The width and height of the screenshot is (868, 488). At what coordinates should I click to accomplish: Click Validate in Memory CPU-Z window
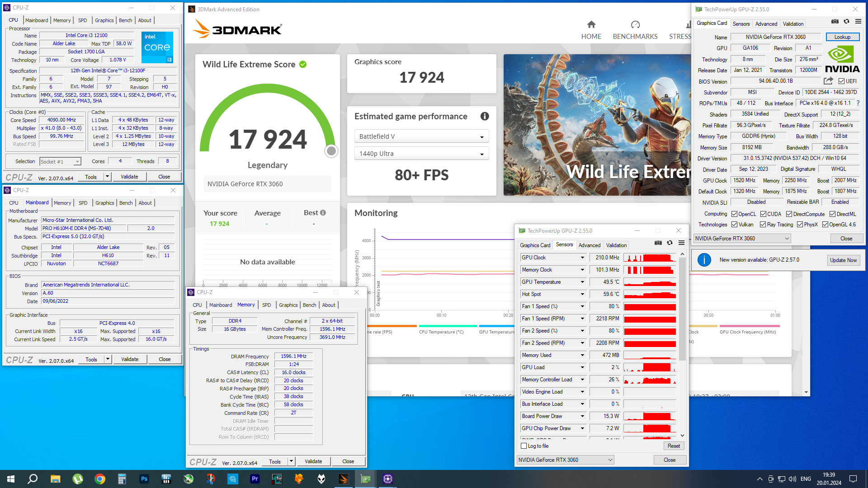313,461
